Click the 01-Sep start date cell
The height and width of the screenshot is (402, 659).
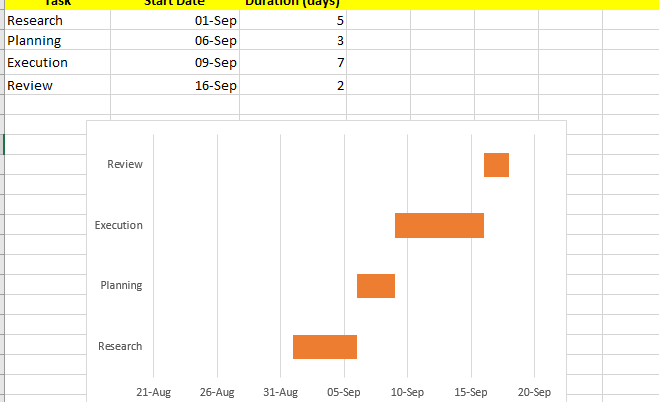point(175,20)
